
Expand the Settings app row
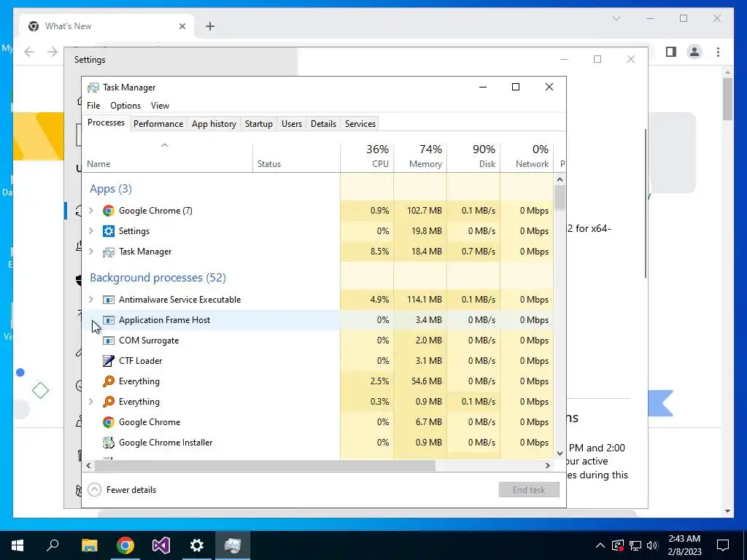(91, 231)
